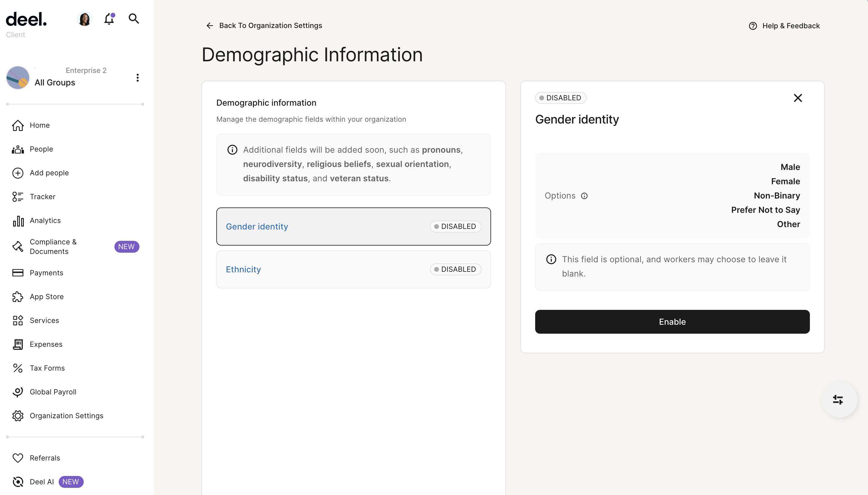This screenshot has width=868, height=495.
Task: Click the info icon in the additional fields notice
Action: click(x=232, y=150)
